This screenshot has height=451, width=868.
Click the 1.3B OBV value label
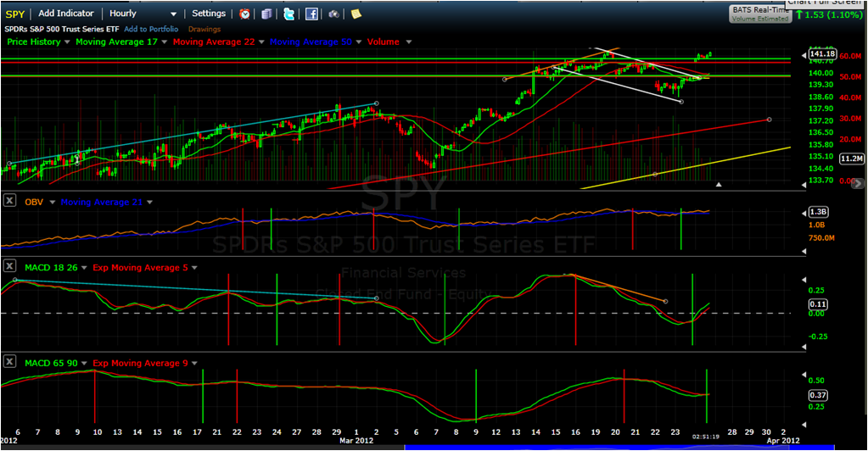click(x=818, y=212)
